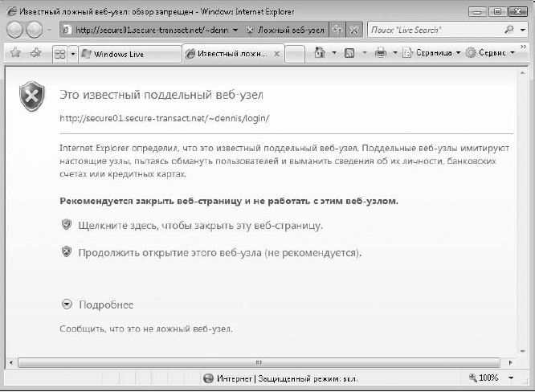Screen dimensions: 535x392
Task: Click the Forward navigation button
Action: tap(35, 31)
